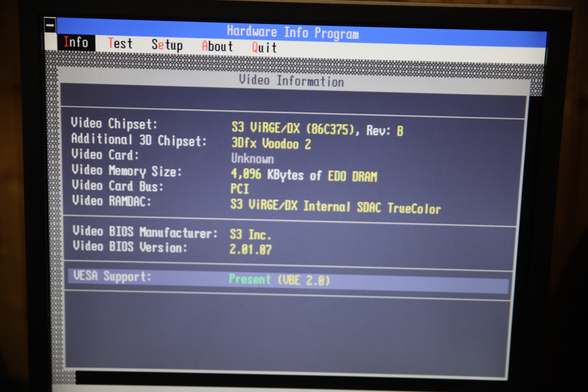Click the 4,096 KBytes of EDO DRAM value
Viewport: 588px width, 392px height.
click(x=304, y=175)
